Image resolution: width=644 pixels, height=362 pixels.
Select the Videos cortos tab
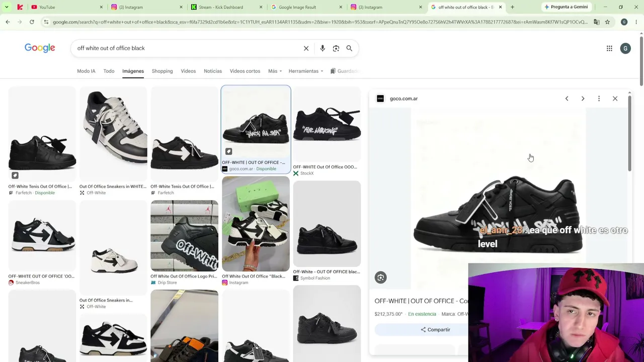[x=245, y=71]
